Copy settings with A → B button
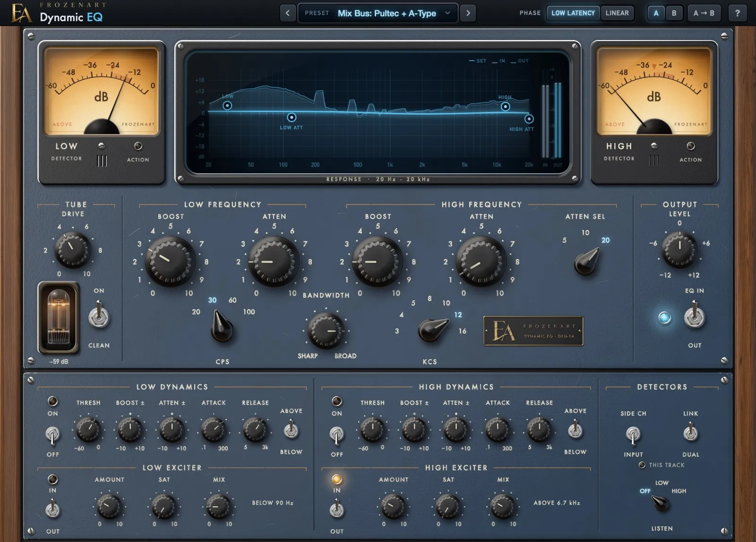756x542 pixels. (704, 13)
